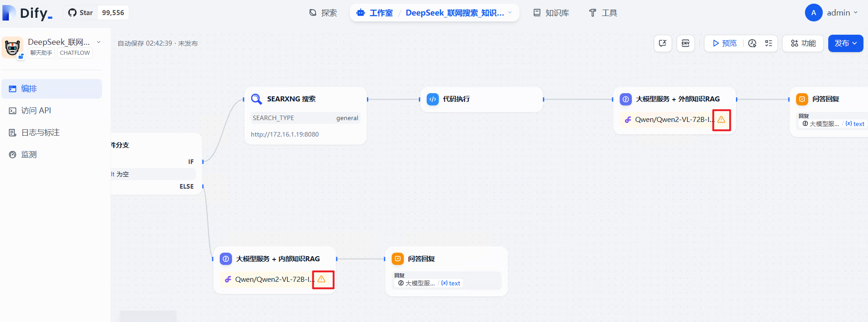Click the 编排 sidebar icon
The height and width of the screenshot is (322, 868).
coord(13,89)
